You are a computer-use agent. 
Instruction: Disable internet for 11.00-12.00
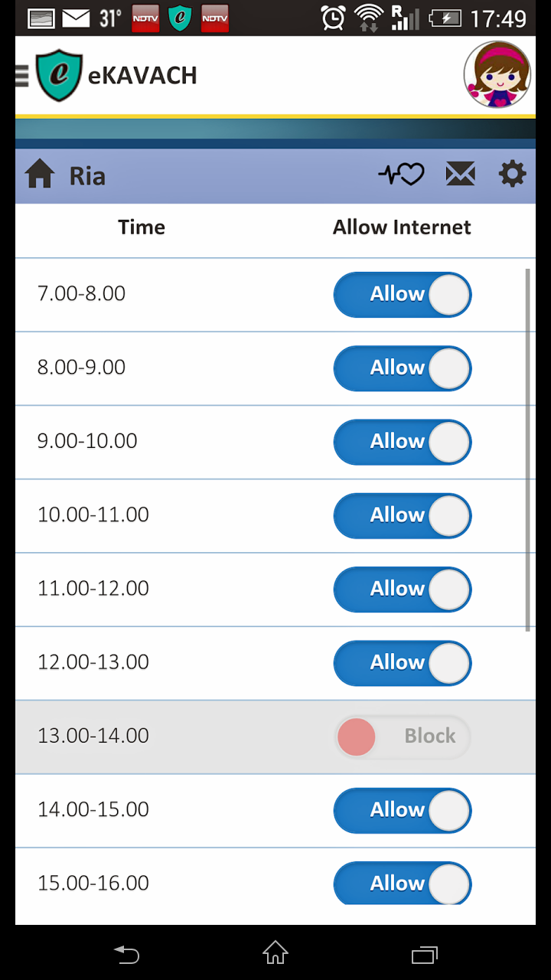coord(402,590)
